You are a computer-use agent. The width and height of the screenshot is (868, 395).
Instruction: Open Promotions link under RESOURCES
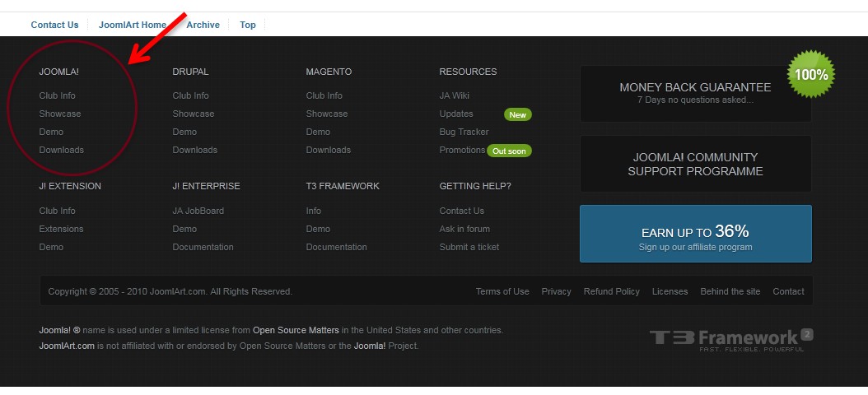[x=462, y=150]
